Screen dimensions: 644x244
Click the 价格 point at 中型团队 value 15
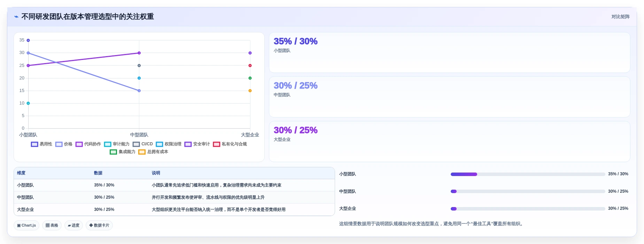139,91
